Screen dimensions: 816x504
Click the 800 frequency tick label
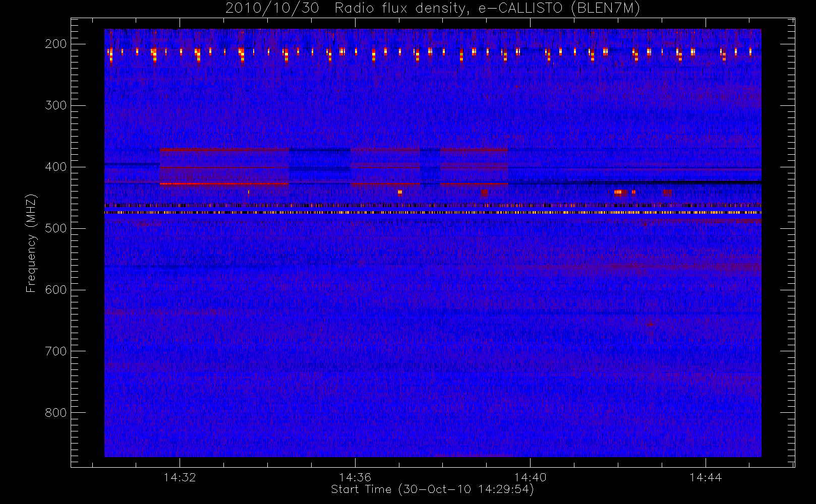56,413
